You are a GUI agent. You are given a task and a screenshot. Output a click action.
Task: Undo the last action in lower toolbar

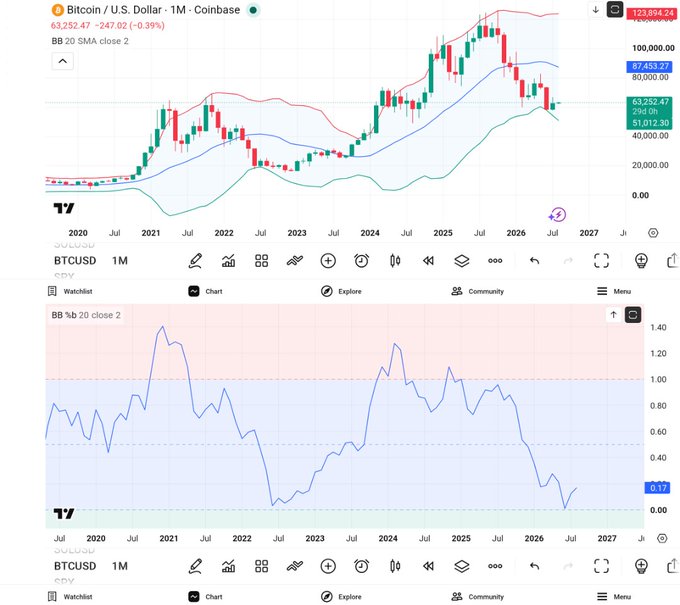(x=534, y=566)
